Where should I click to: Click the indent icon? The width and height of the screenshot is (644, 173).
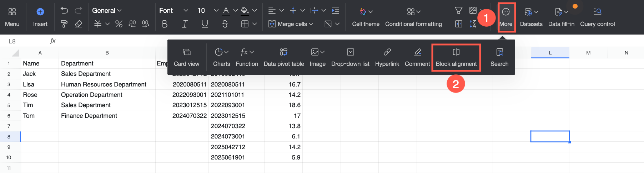point(336,10)
